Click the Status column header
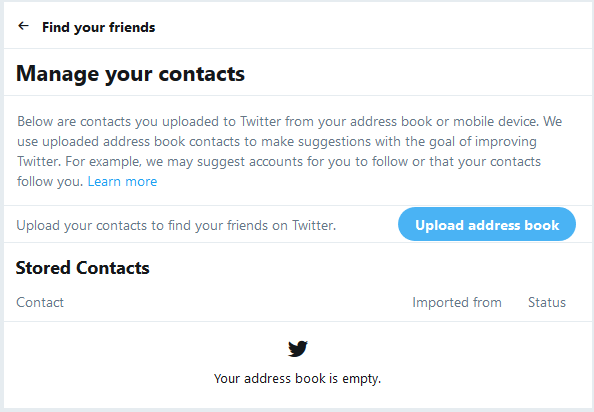This screenshot has width=594, height=412. 547,302
